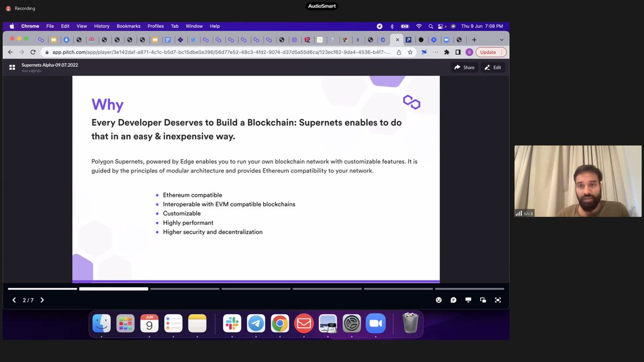
Task: Click the date and time in menu bar
Action: click(x=482, y=26)
